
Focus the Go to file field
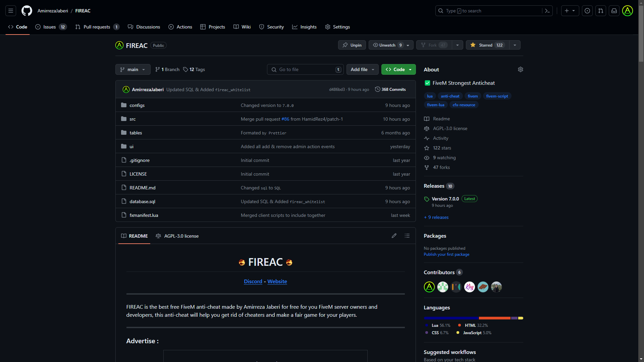[305, 69]
